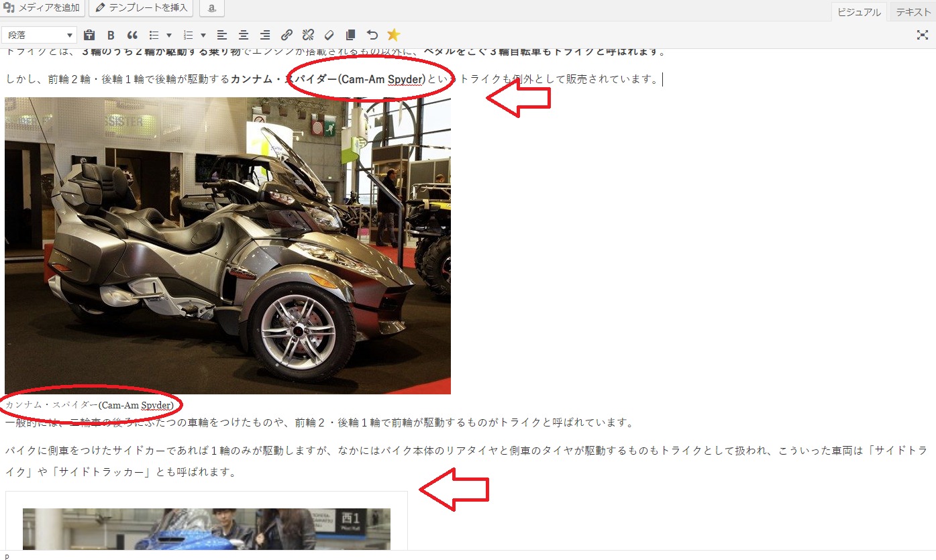Expand bulleted list style options arrow
Viewport: 936px width, 560px height.
click(168, 35)
